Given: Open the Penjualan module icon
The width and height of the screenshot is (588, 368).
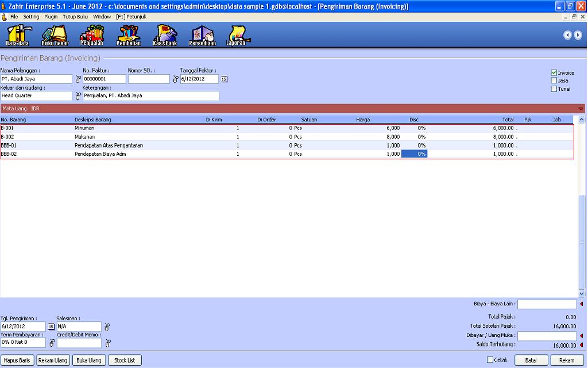Looking at the screenshot, I should (91, 35).
